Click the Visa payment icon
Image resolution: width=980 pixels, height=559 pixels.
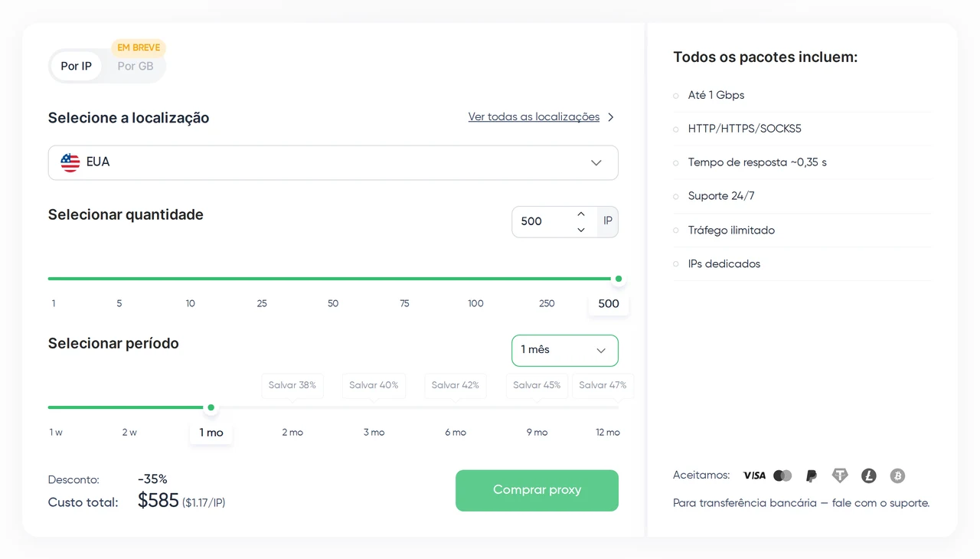click(x=754, y=476)
